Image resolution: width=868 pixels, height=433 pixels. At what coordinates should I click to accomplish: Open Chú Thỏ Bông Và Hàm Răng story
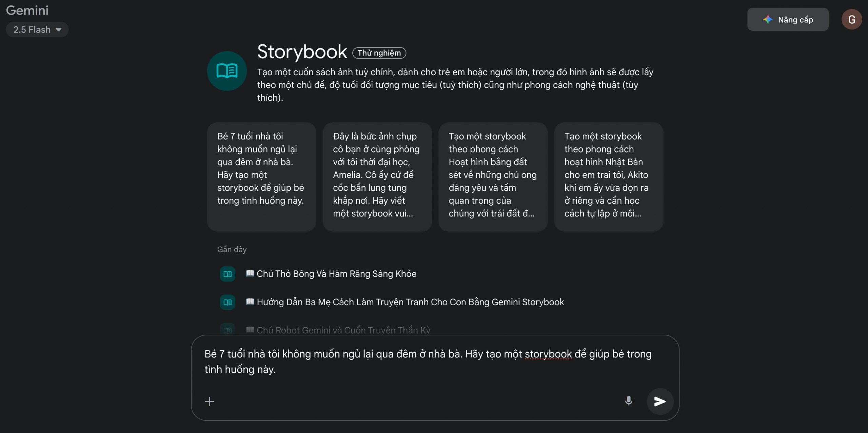pos(331,274)
